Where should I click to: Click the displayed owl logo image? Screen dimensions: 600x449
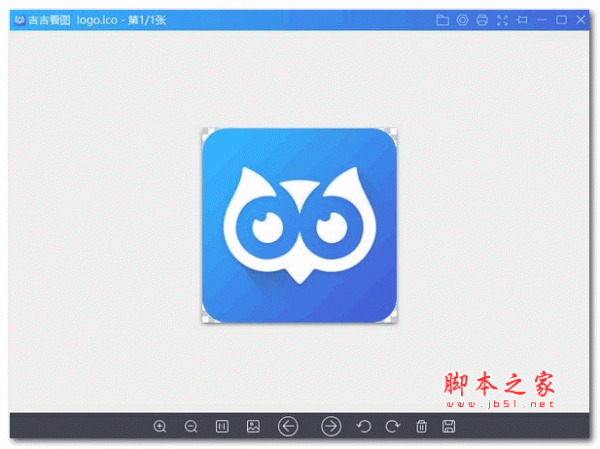pyautogui.click(x=300, y=226)
